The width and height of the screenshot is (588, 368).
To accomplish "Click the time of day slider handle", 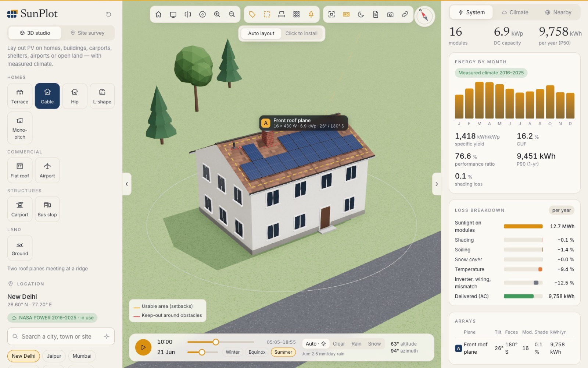I will pos(216,342).
